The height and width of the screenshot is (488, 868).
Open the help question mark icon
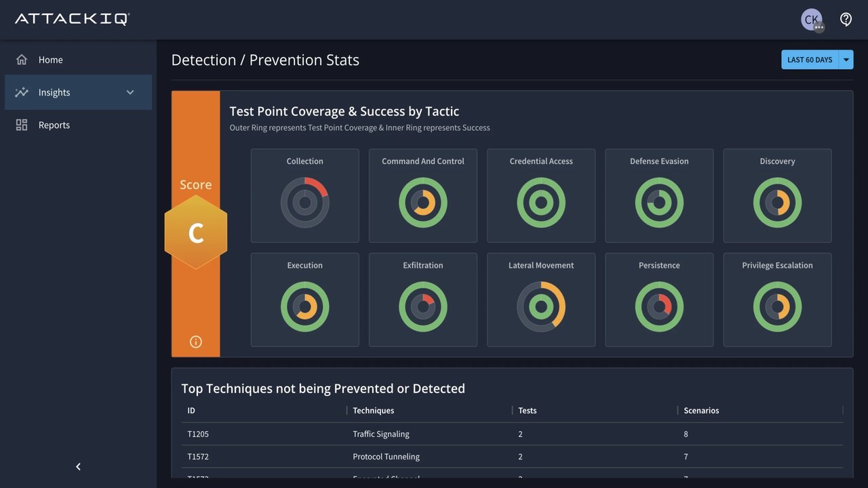[x=846, y=19]
